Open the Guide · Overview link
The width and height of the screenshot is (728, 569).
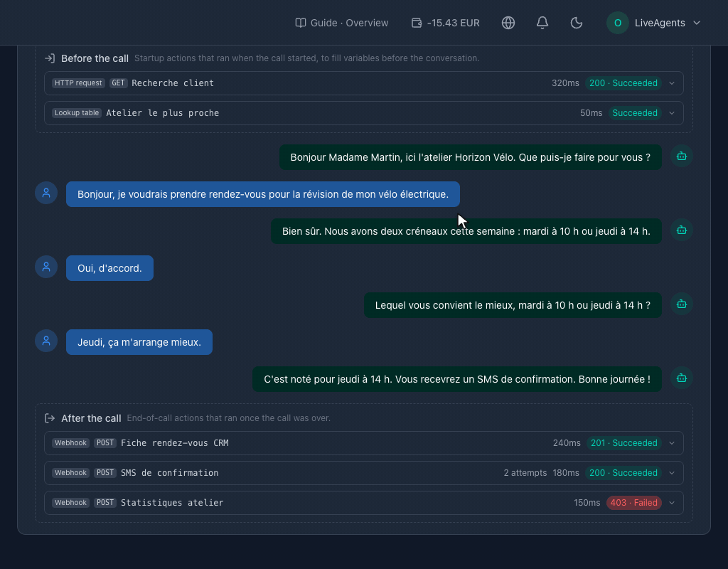coord(342,23)
